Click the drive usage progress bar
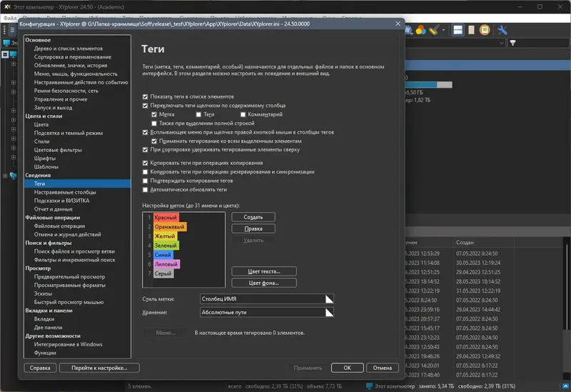Image resolution: width=571 pixels, height=392 pixels. tap(429, 84)
